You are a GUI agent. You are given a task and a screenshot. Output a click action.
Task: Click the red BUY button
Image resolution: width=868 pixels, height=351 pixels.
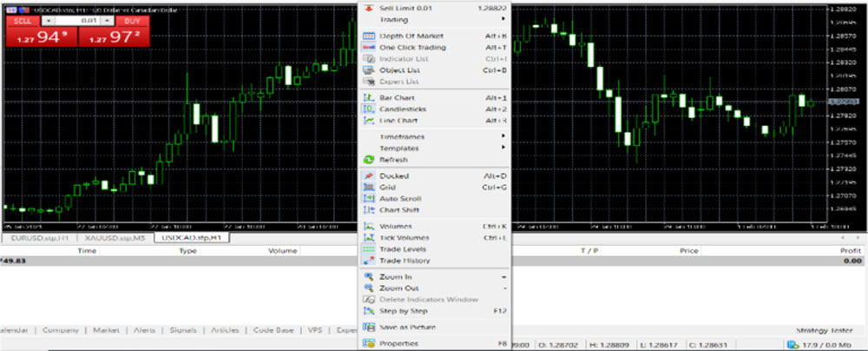(132, 21)
